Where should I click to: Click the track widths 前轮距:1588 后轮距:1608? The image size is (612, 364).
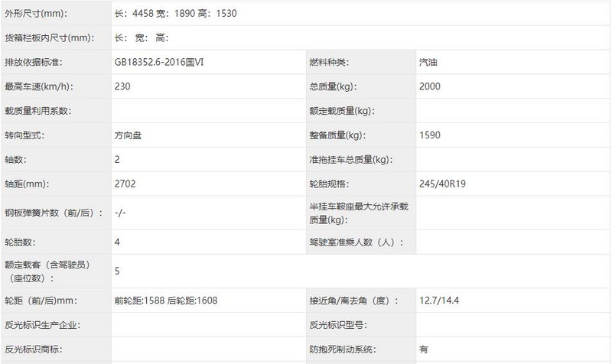(x=166, y=301)
